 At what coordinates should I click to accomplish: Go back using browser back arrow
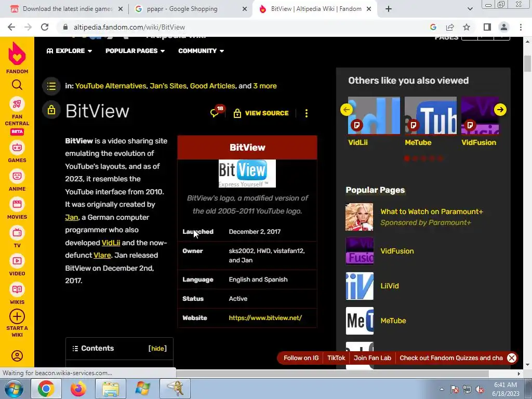click(11, 27)
